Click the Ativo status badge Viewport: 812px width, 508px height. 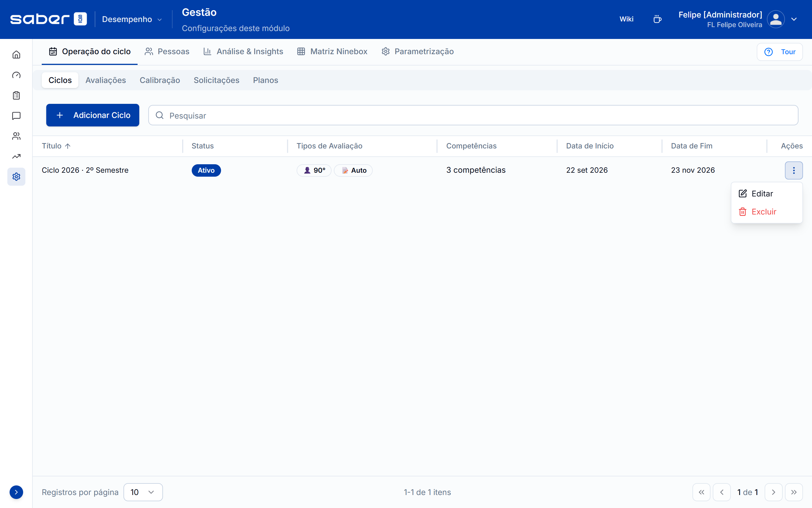click(x=206, y=170)
